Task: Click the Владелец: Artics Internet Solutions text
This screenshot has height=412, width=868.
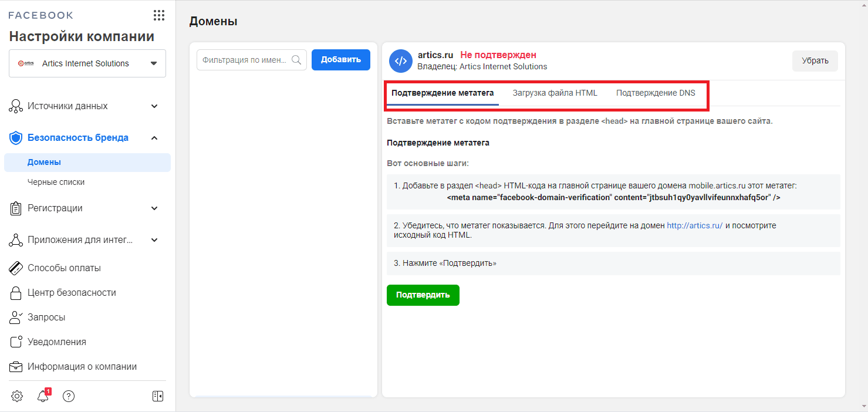Action: 482,67
